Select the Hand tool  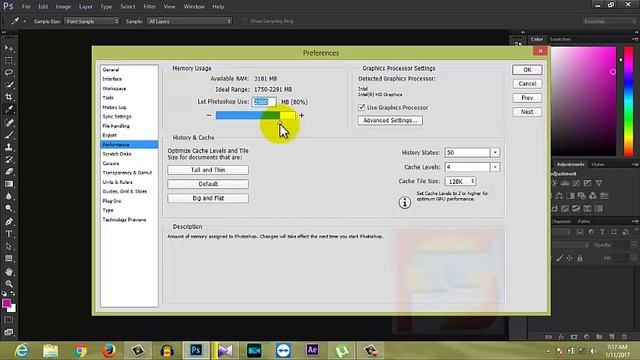click(9, 271)
